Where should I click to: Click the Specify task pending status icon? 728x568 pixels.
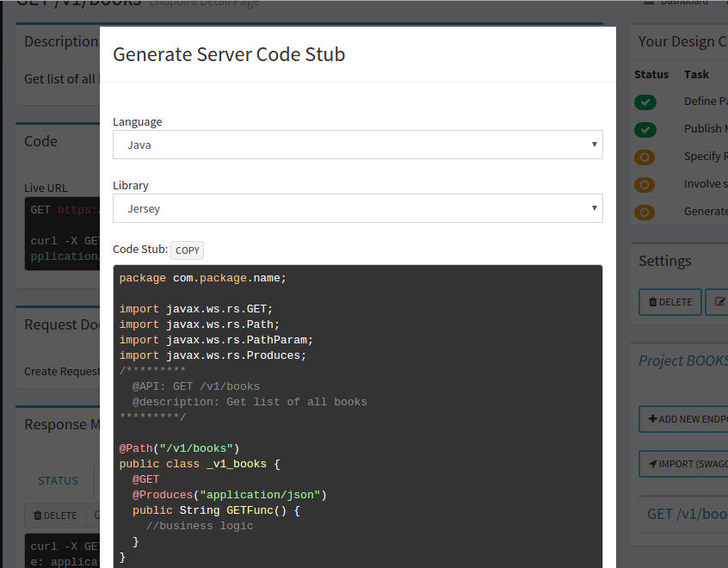pyautogui.click(x=645, y=157)
